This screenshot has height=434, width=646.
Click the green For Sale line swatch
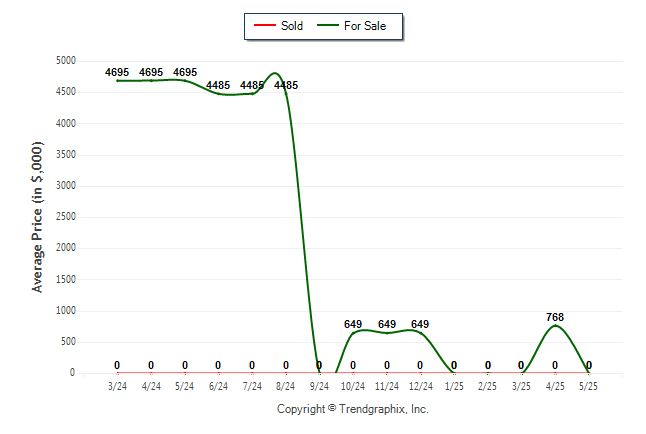point(328,26)
